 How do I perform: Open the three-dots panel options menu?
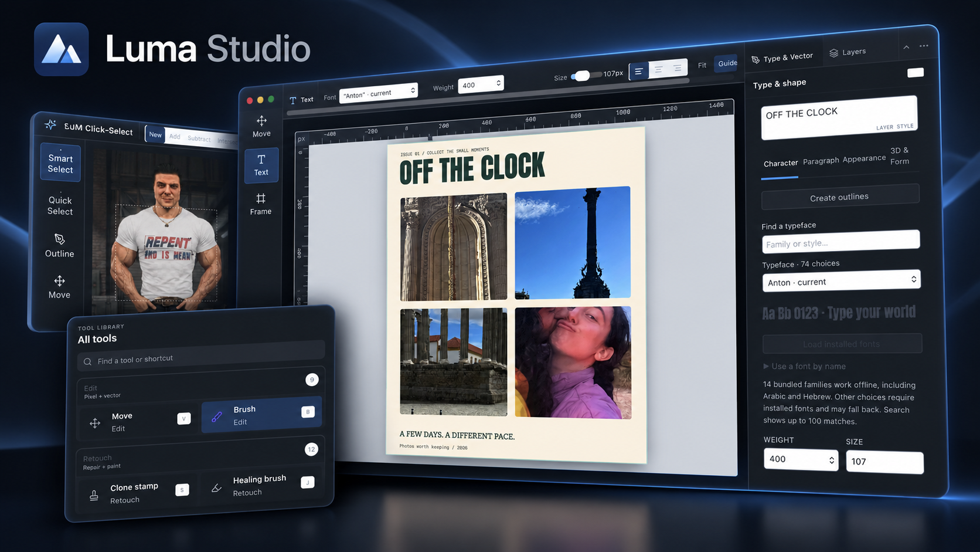[x=924, y=46]
